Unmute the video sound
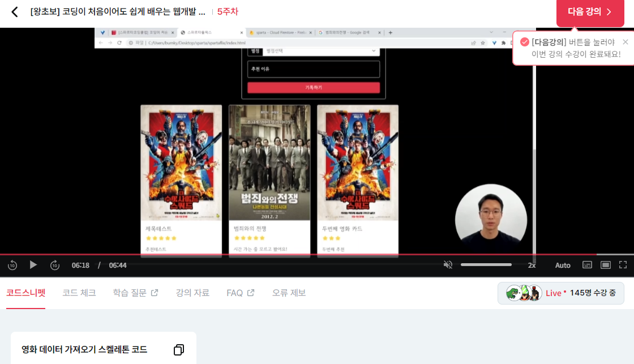Viewport: 634px width, 364px height. coord(448,265)
